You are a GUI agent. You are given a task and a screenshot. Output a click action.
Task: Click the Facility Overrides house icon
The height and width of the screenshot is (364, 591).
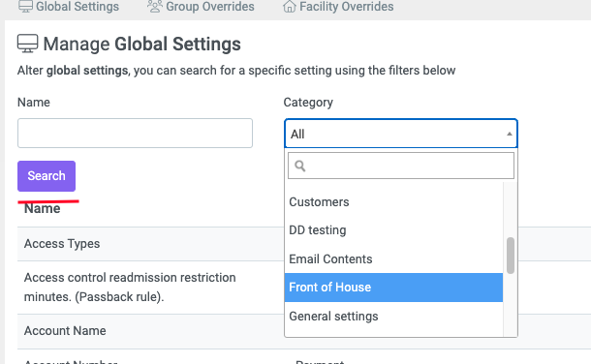[289, 7]
